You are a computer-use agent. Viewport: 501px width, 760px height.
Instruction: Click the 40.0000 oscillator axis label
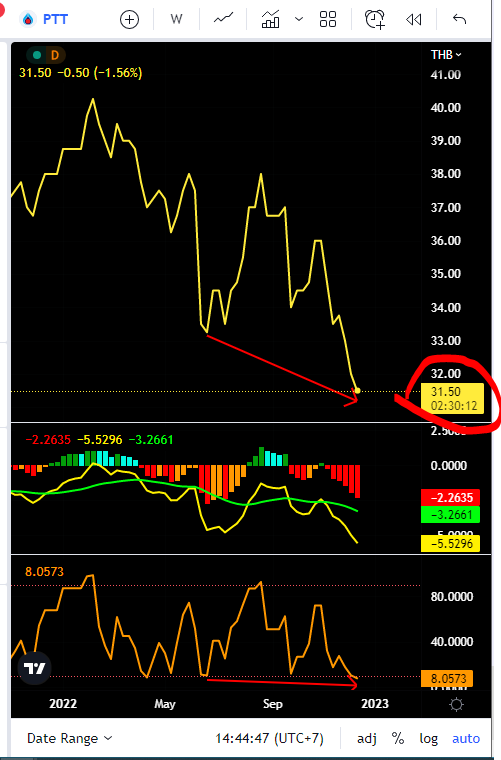(x=452, y=641)
